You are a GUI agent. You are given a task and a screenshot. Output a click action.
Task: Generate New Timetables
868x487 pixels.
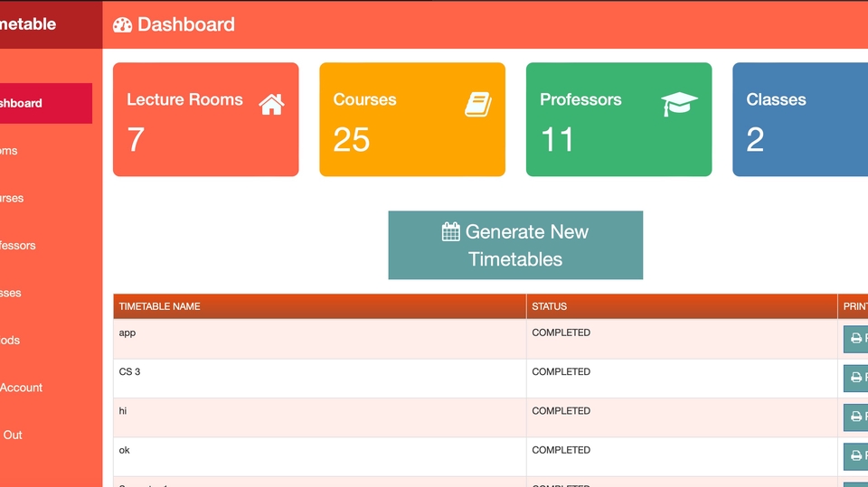515,245
